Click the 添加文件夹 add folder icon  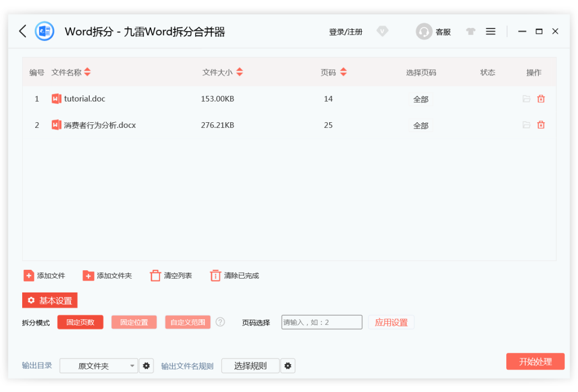[x=88, y=275]
